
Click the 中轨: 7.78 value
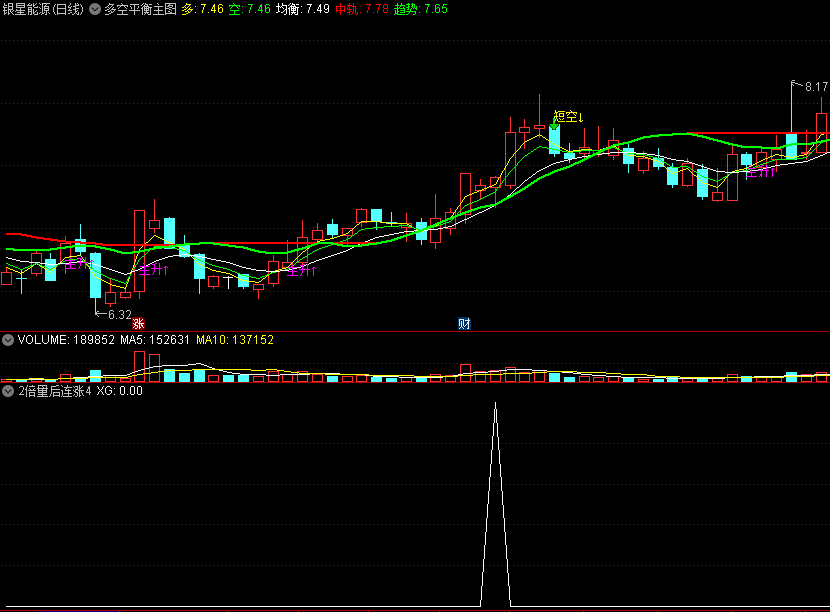(362, 9)
